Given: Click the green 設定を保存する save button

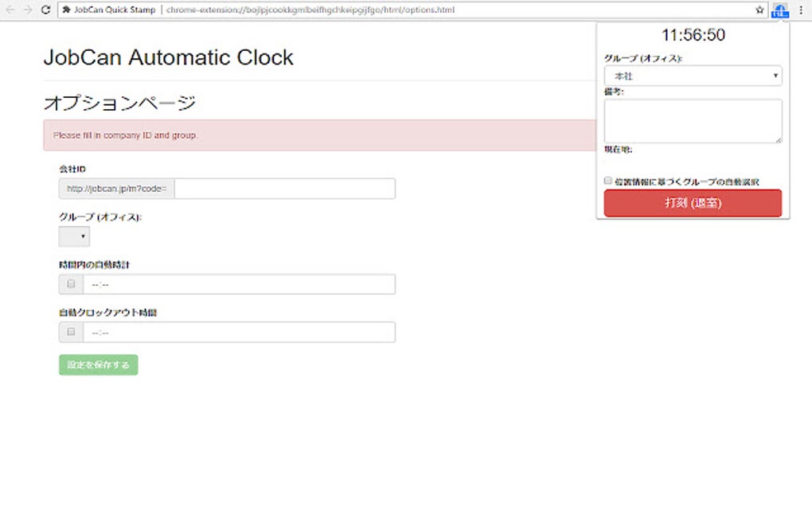Looking at the screenshot, I should tap(98, 365).
